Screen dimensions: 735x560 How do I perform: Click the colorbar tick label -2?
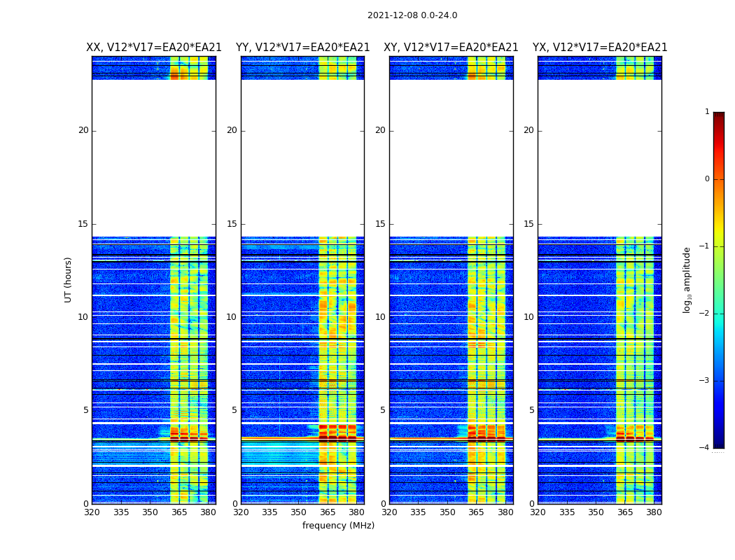coord(704,314)
